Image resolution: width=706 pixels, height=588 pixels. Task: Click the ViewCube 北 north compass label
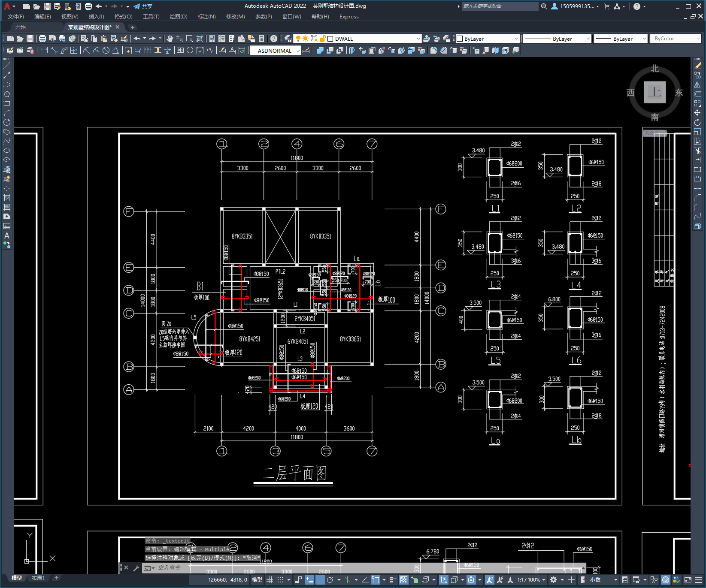(655, 69)
